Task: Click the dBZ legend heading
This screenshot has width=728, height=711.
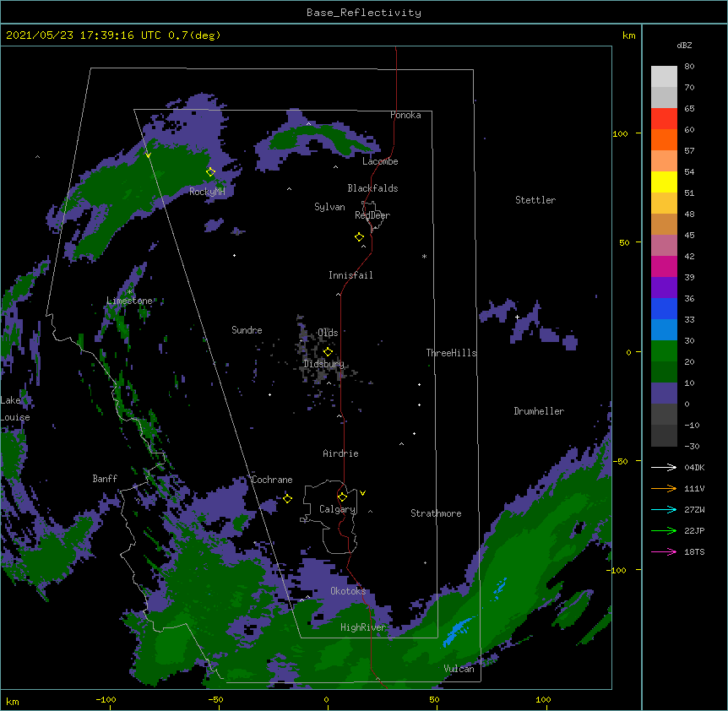Action: pyautogui.click(x=684, y=45)
